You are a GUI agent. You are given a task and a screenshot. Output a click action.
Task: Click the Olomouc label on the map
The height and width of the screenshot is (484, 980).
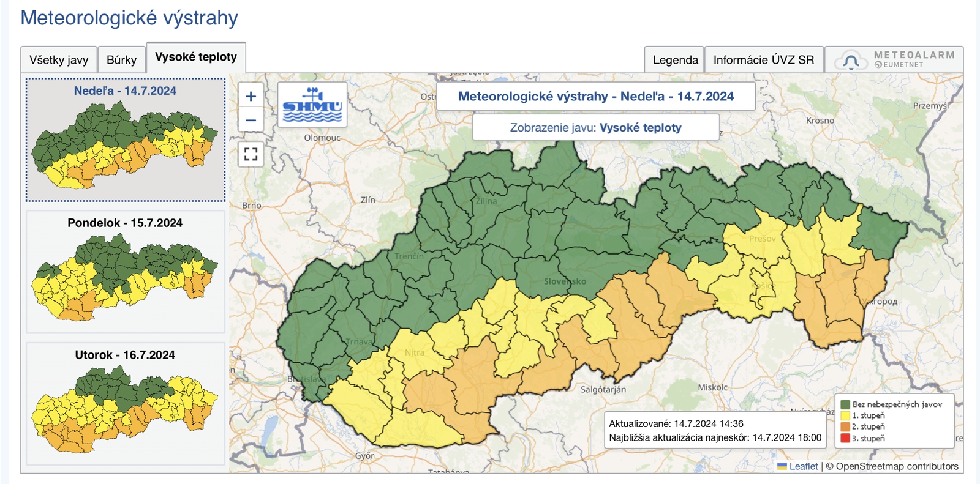point(322,138)
